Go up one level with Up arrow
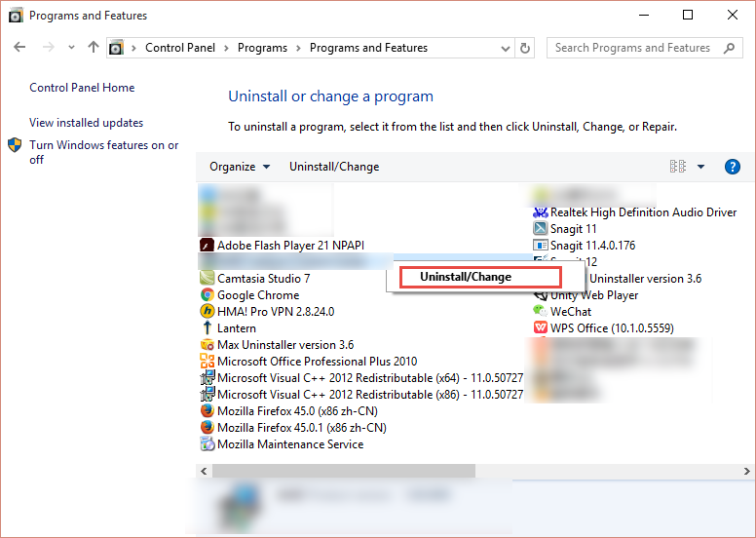This screenshot has width=756, height=538. 94,48
